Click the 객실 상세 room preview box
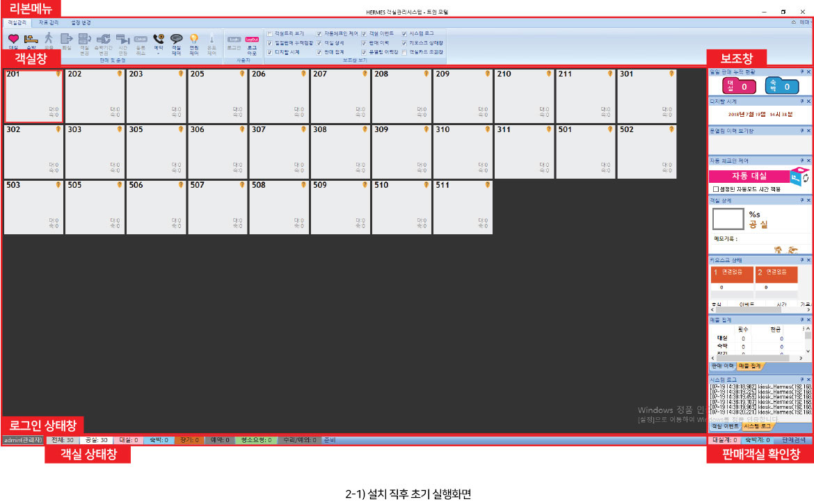Viewport: 814px width, 504px height. click(x=728, y=220)
